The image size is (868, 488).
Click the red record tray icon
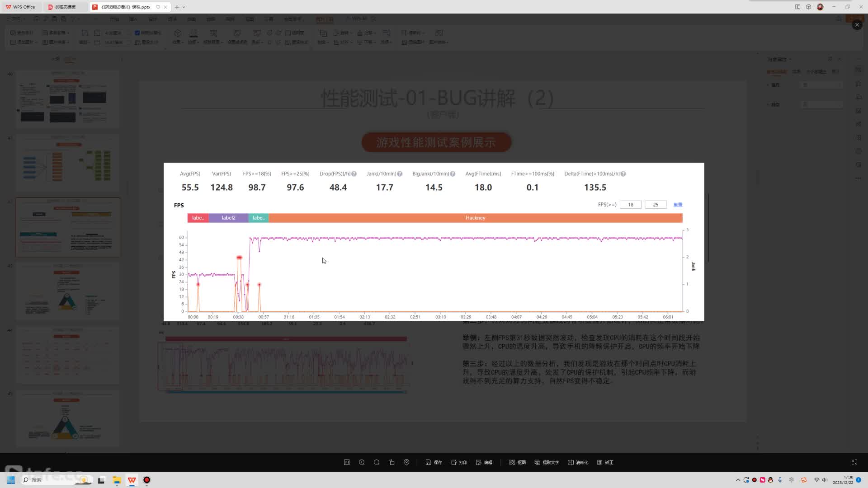(754, 480)
